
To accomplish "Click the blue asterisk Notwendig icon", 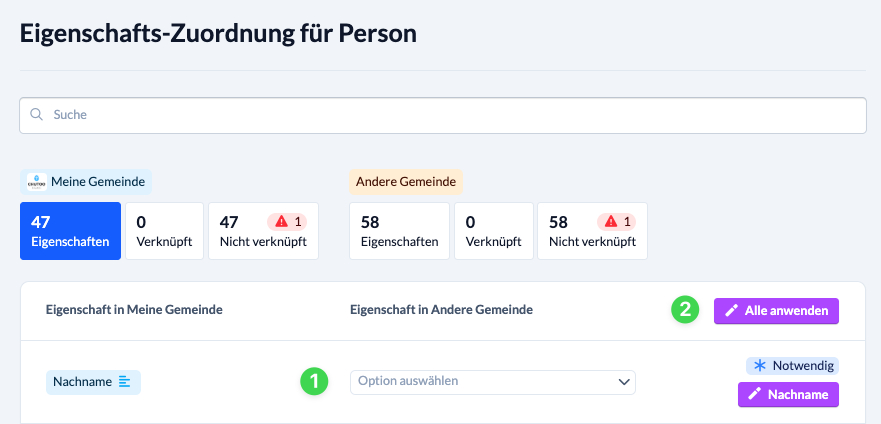I will pos(760,366).
